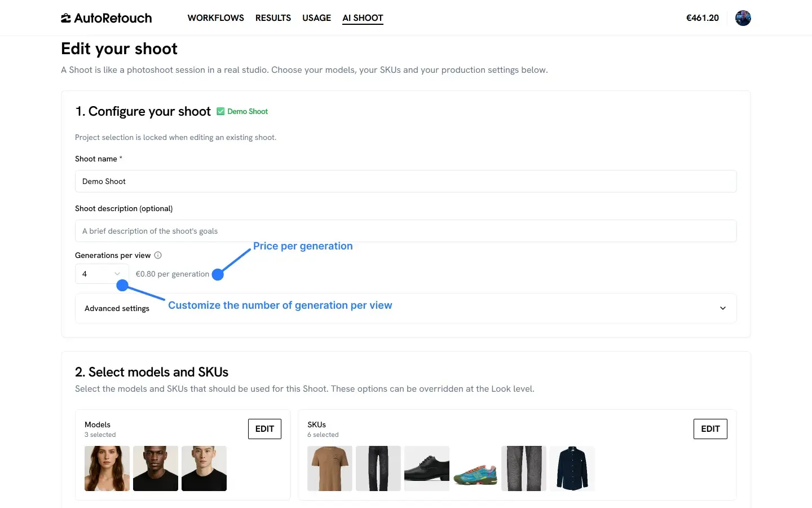The width and height of the screenshot is (812, 508).
Task: Click the '3 selected' models count
Action: tap(100, 435)
